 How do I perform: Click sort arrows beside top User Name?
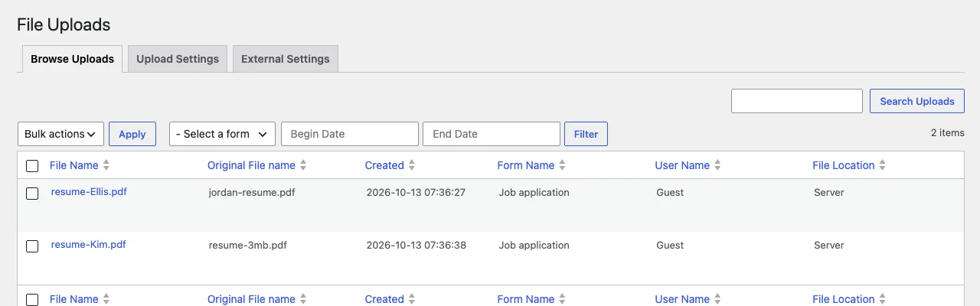coord(717,165)
